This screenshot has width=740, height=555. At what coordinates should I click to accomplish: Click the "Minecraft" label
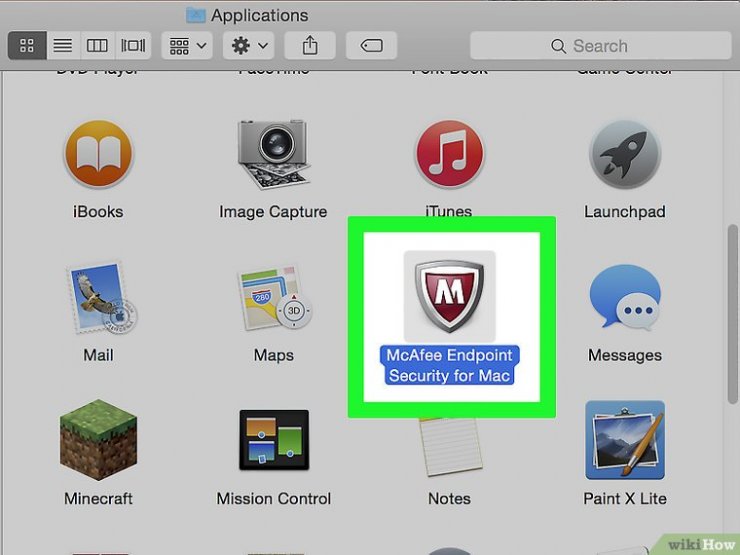[x=98, y=498]
